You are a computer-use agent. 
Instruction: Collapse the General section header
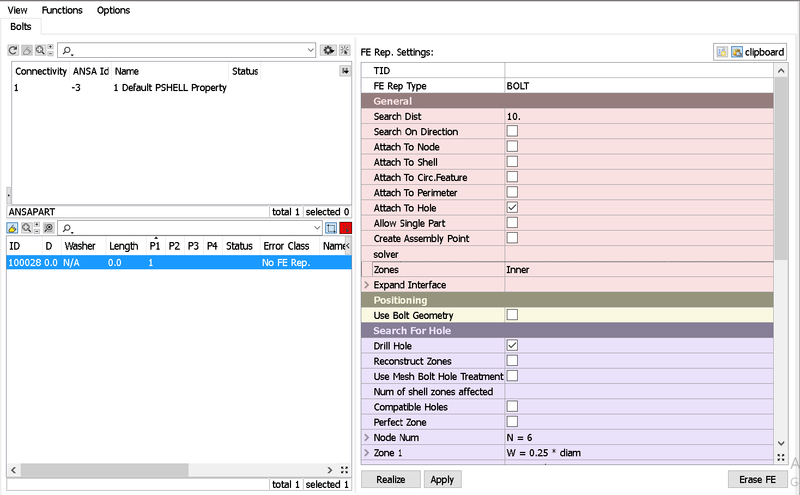coord(567,101)
